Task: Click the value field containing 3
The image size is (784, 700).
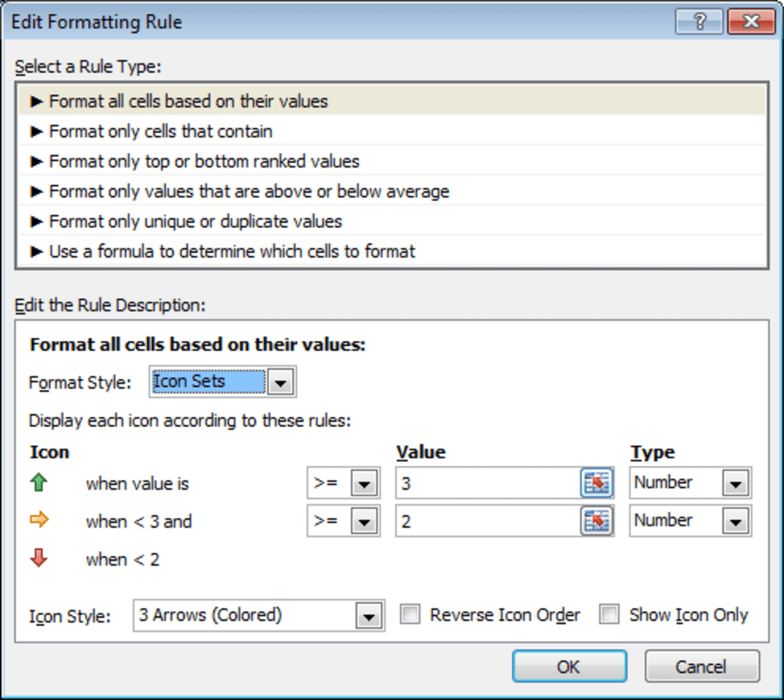Action: pos(490,483)
